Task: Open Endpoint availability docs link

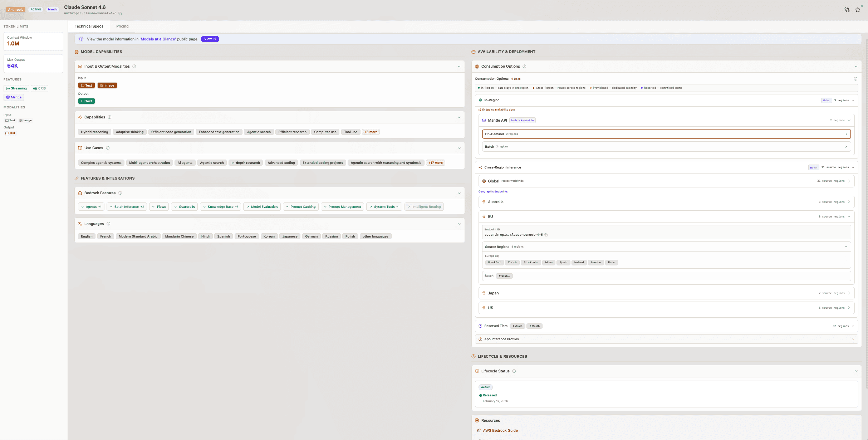Action: 497,110
